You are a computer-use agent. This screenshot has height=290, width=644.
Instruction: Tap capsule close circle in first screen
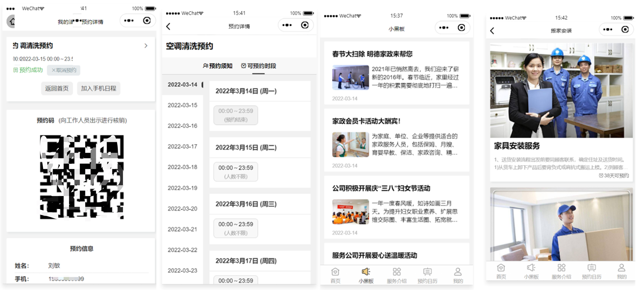(147, 21)
